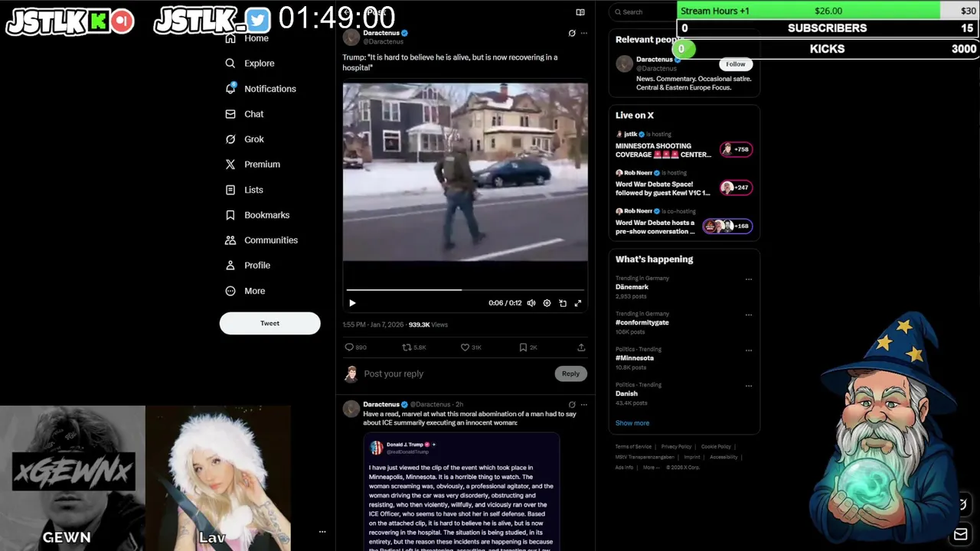980x551 pixels.
Task: Click the three dots near Lav overlay
Action: (x=322, y=531)
